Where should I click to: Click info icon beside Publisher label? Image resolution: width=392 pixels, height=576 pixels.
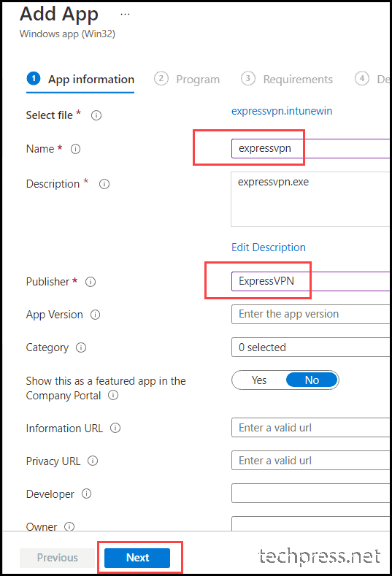click(91, 282)
